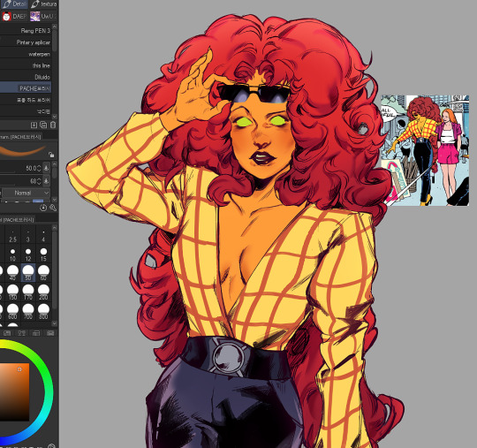The width and height of the screenshot is (477, 448).
Task: Pick brush size 700 preset
Action: click(x=28, y=311)
